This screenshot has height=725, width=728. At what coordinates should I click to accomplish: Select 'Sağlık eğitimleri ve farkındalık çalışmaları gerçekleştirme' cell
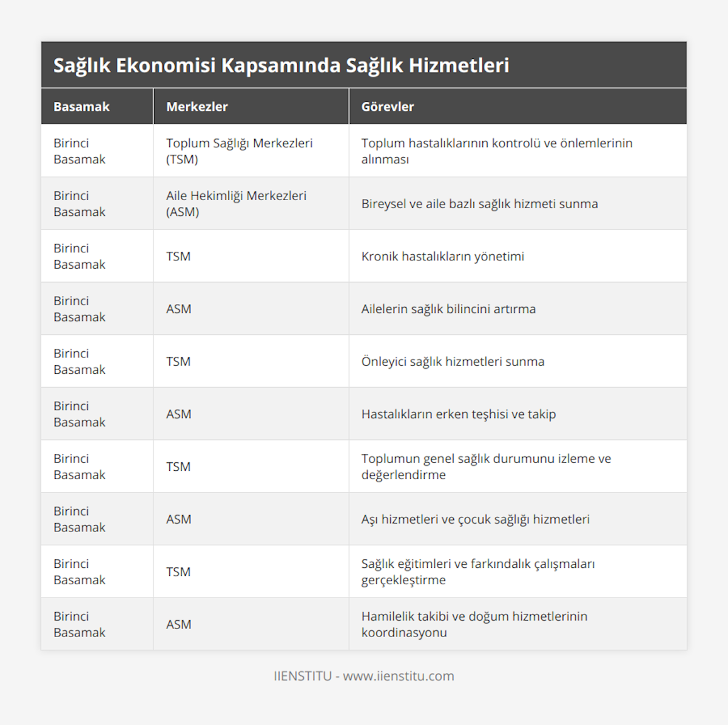[x=477, y=572]
